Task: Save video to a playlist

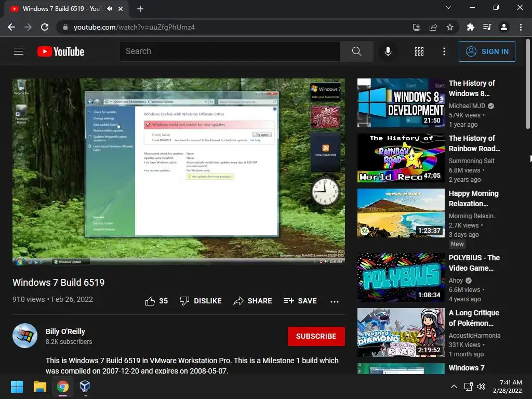Action: coord(300,301)
